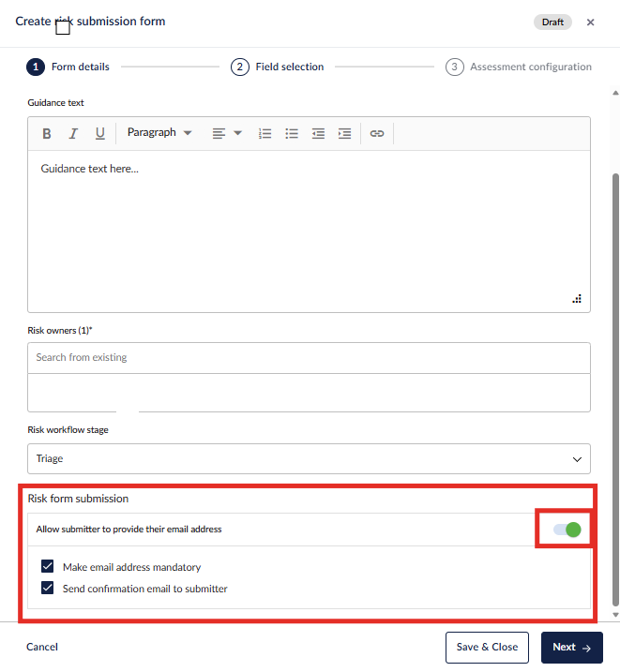Increase indent of guidance text
Viewport: 620px width, 672px height.
tap(345, 134)
